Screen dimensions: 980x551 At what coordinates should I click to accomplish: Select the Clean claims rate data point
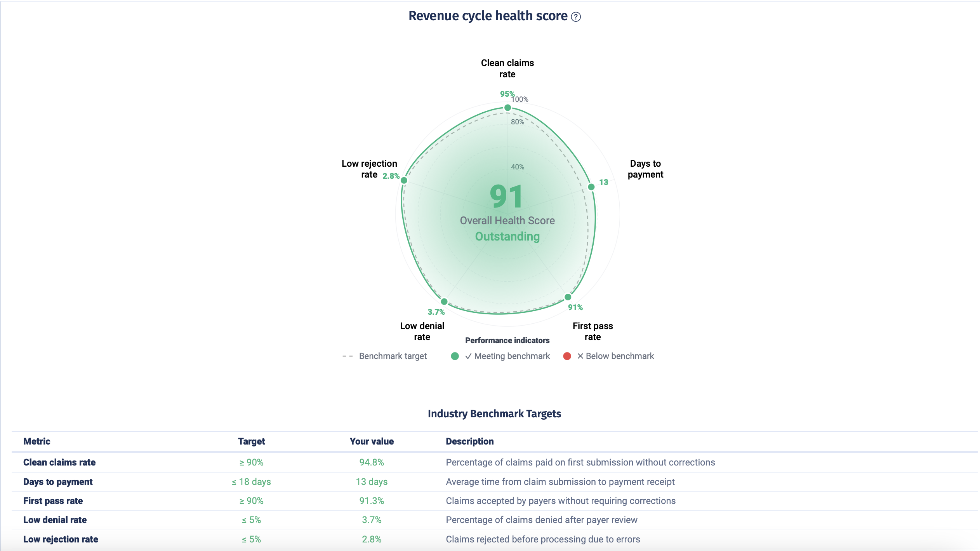[x=508, y=107]
